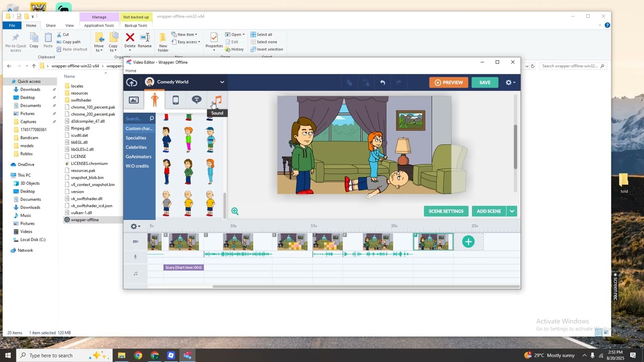The height and width of the screenshot is (362, 644).
Task: Select the Characters library tab
Action: tap(154, 100)
